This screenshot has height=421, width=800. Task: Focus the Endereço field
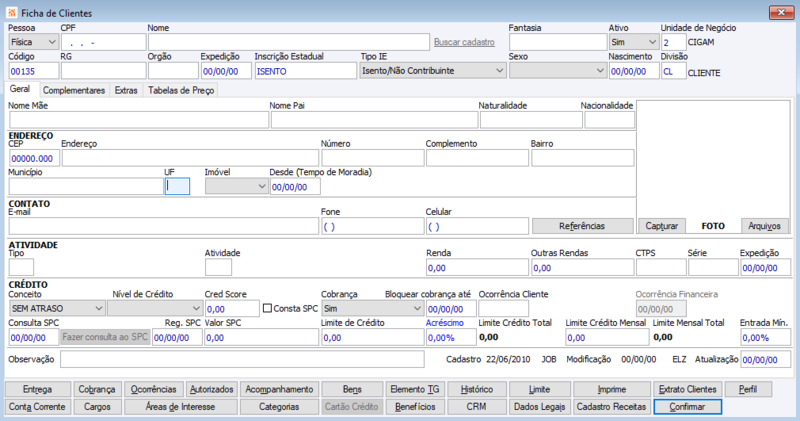click(x=190, y=158)
